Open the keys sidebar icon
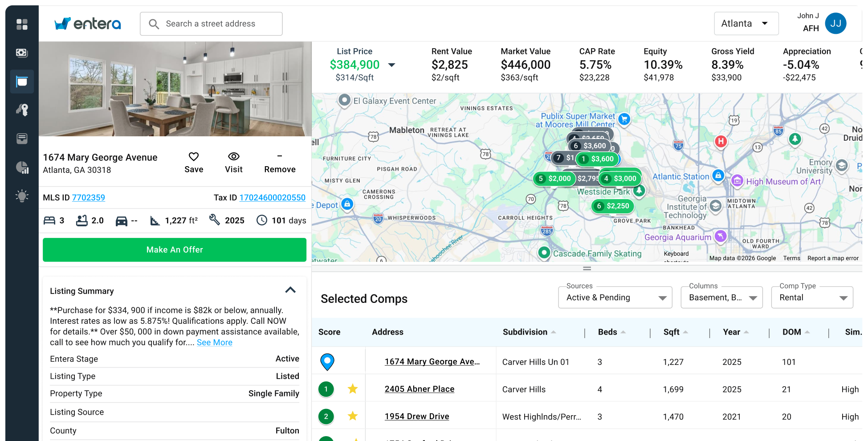This screenshot has width=868, height=441. coord(22,110)
